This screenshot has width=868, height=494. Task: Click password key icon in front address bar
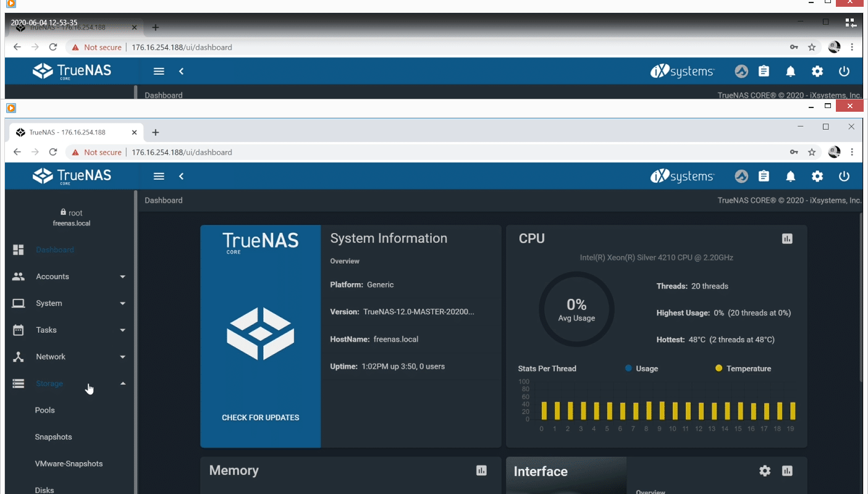pos(794,152)
